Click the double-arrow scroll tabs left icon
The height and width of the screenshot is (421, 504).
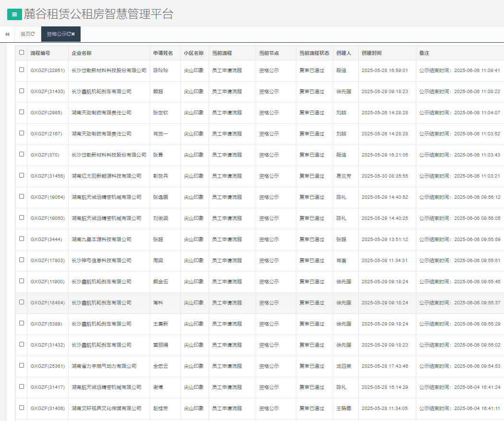click(x=7, y=34)
